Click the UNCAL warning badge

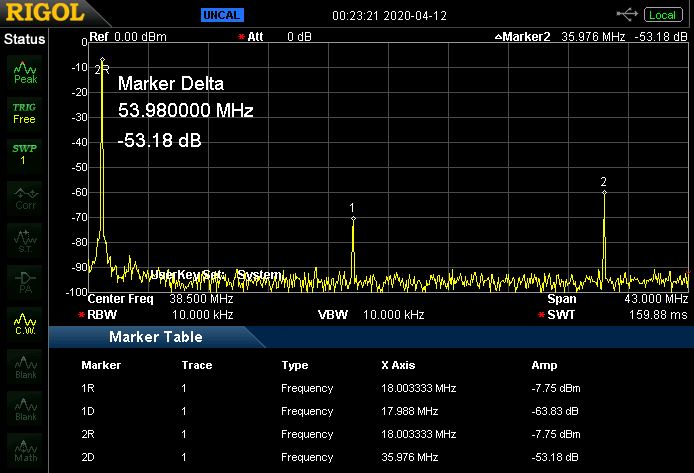pos(222,15)
